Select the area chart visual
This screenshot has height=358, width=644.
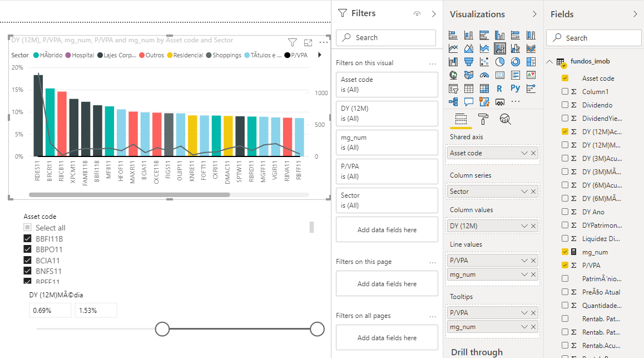tap(469, 48)
